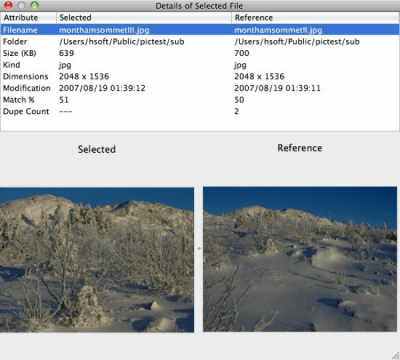Click the yellow minimize window button

pos(21,5)
